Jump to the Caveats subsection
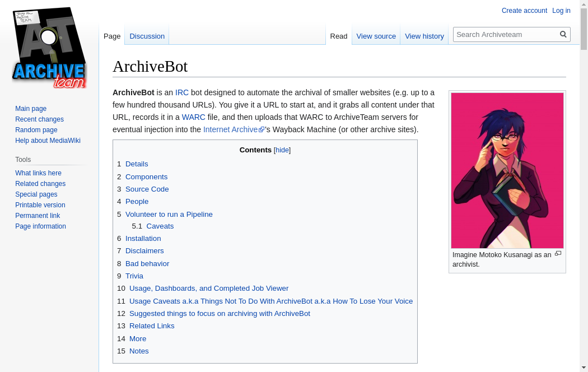The width and height of the screenshot is (588, 372). pyautogui.click(x=160, y=226)
